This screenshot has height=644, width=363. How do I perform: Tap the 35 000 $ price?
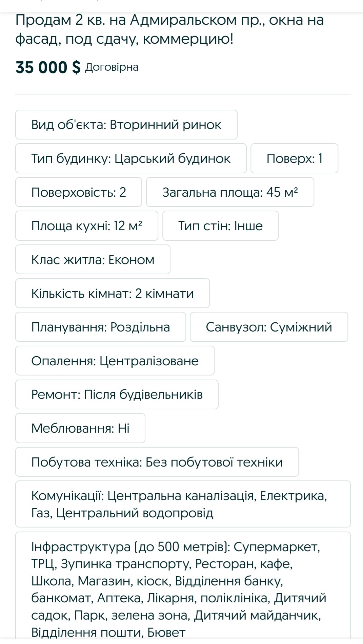point(48,67)
